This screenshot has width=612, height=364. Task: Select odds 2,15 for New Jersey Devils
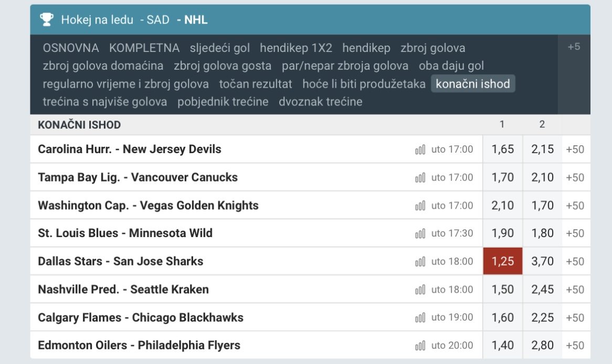click(x=542, y=149)
